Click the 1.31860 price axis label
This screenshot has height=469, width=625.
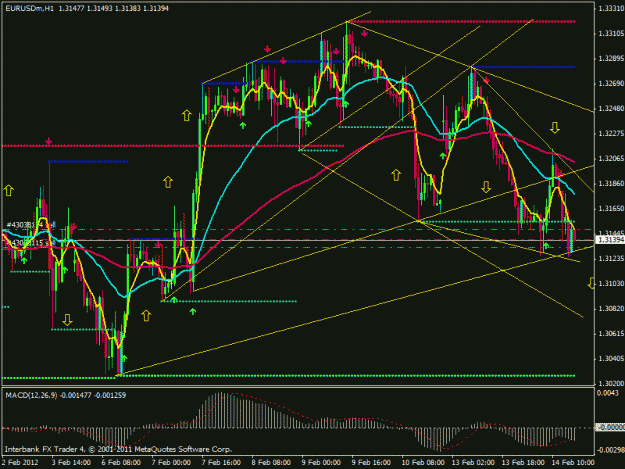(x=611, y=184)
